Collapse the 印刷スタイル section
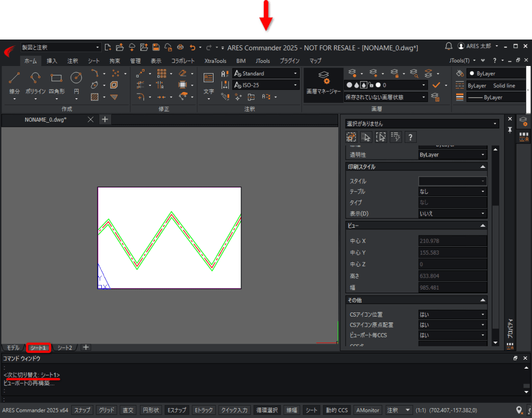532x418 pixels. 483,167
